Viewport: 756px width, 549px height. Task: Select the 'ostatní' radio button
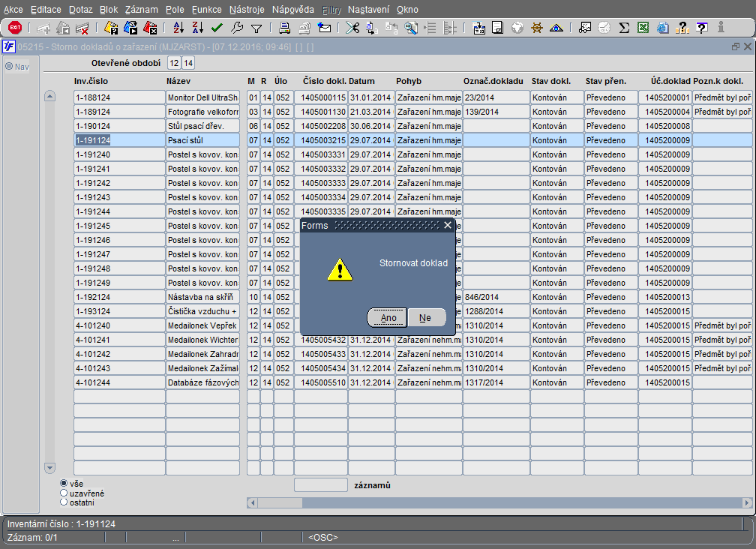pyautogui.click(x=64, y=502)
